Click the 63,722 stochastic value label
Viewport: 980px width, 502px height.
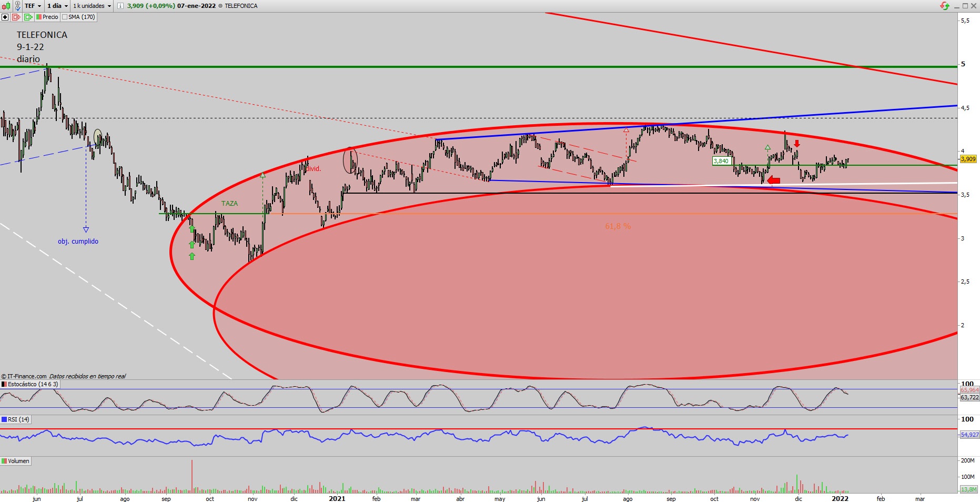click(969, 397)
